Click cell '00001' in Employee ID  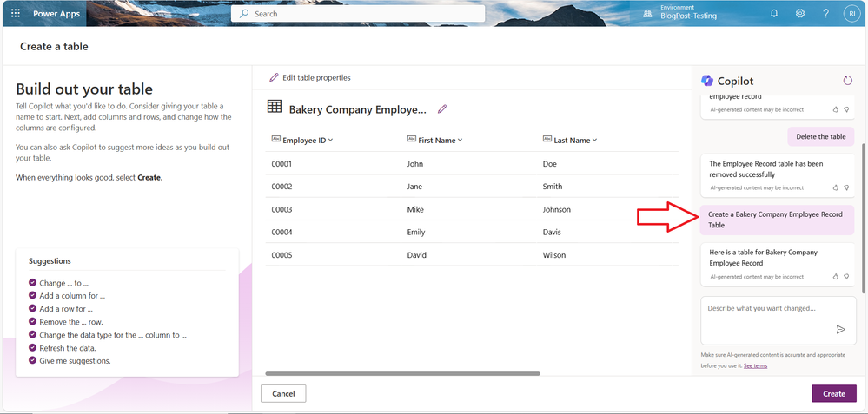[282, 164]
